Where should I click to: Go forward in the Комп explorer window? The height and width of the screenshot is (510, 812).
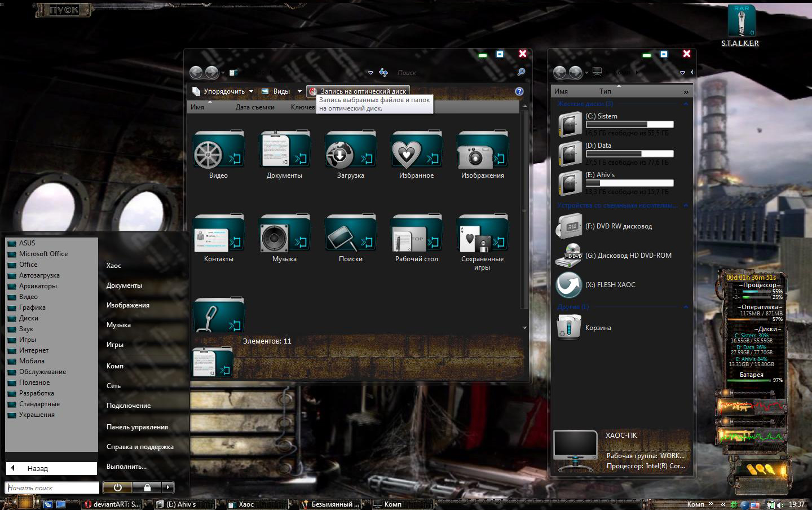tap(576, 72)
